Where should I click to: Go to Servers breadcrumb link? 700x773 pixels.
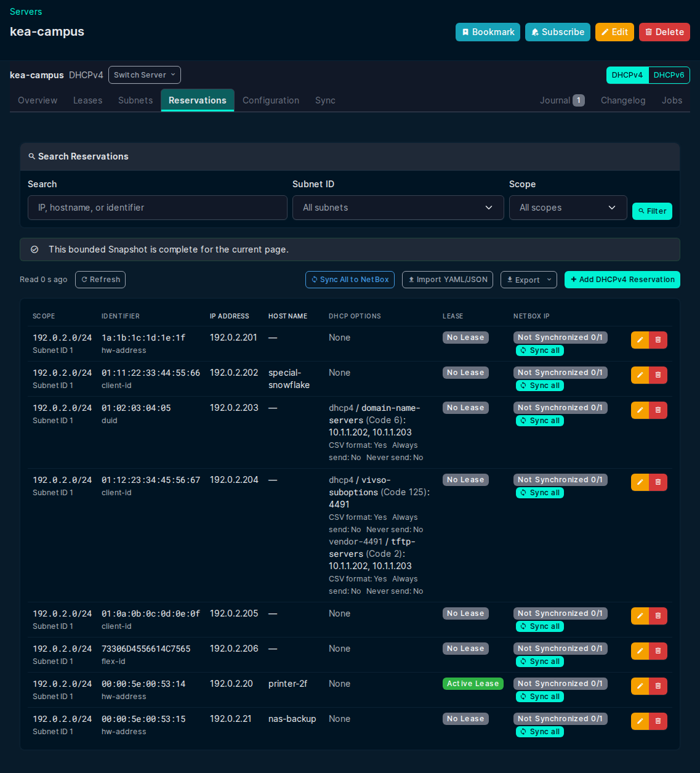coord(26,12)
